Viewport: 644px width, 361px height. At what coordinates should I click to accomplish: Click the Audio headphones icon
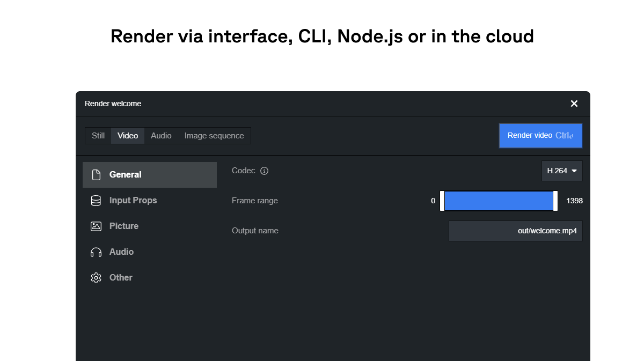click(96, 252)
